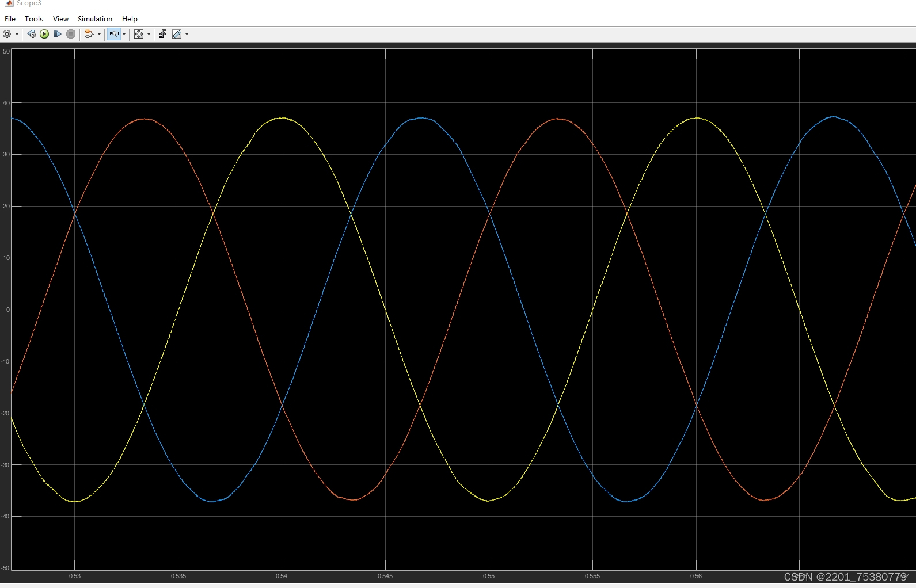Click the Step Forward button

pyautogui.click(x=58, y=35)
